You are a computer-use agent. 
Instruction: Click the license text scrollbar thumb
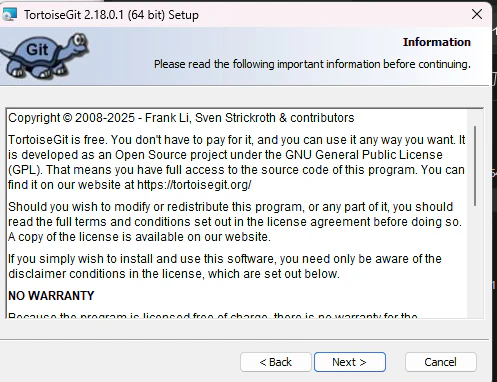click(475, 166)
